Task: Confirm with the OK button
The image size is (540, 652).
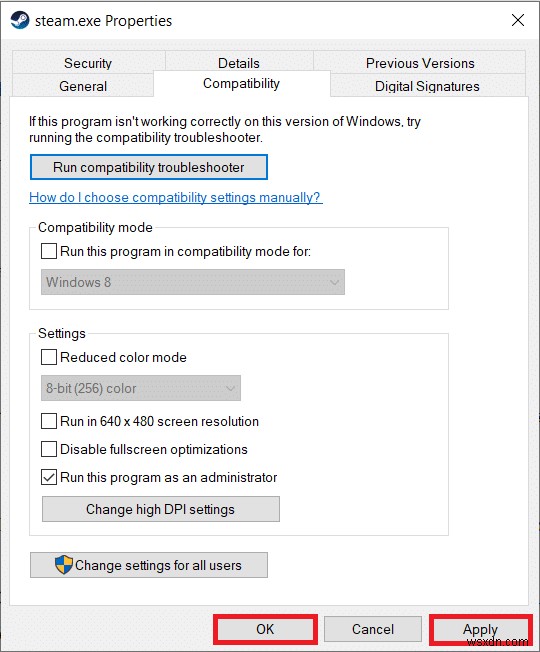Action: (x=265, y=629)
